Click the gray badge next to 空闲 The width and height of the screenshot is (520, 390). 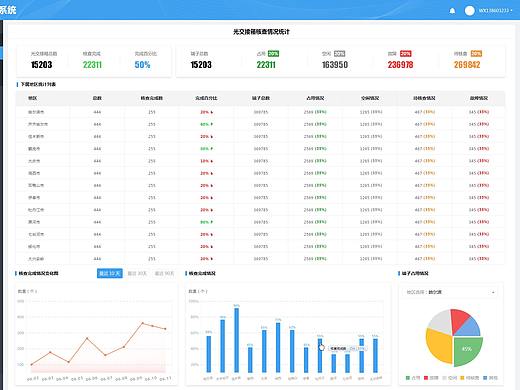pos(340,54)
